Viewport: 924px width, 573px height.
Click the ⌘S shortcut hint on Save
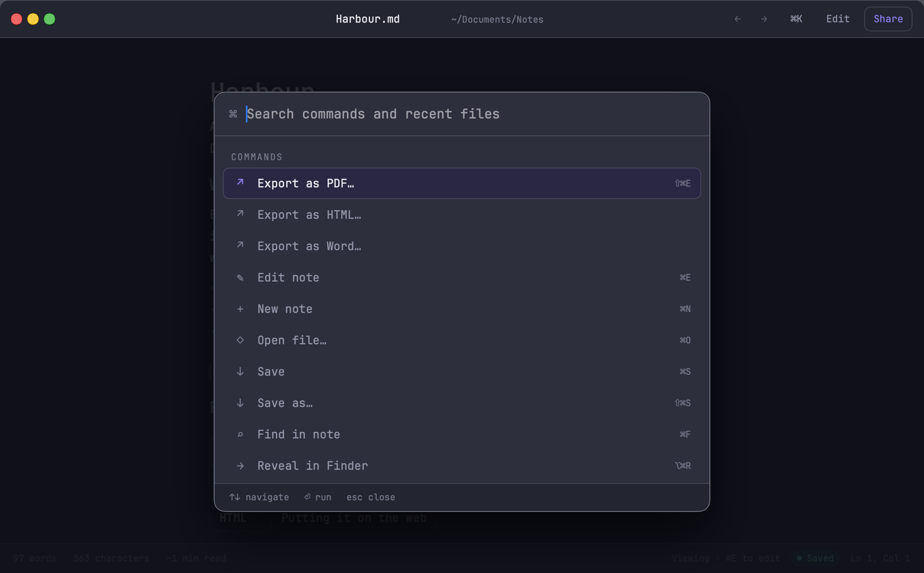tap(685, 372)
